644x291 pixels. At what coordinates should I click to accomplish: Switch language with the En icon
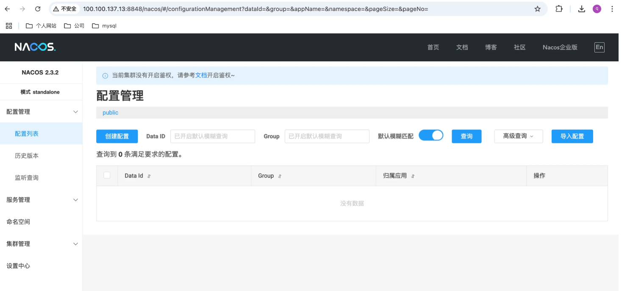600,47
